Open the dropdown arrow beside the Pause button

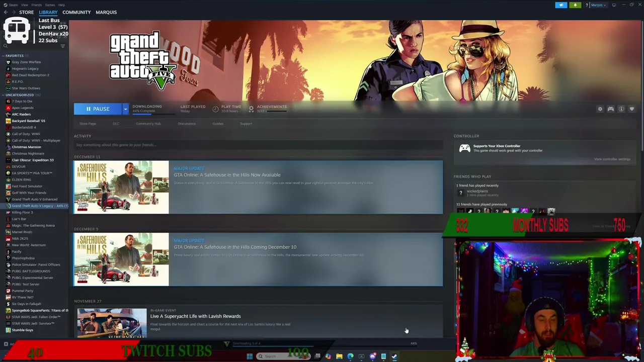point(125,109)
